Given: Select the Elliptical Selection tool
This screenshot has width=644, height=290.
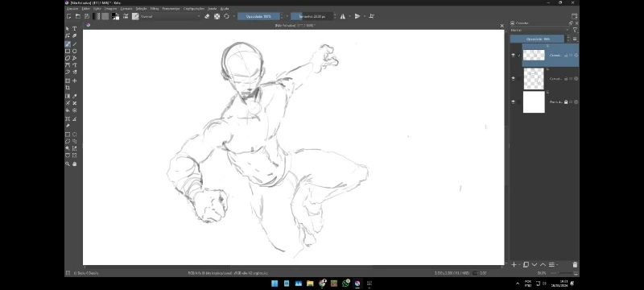Looking at the screenshot, I should 74,135.
